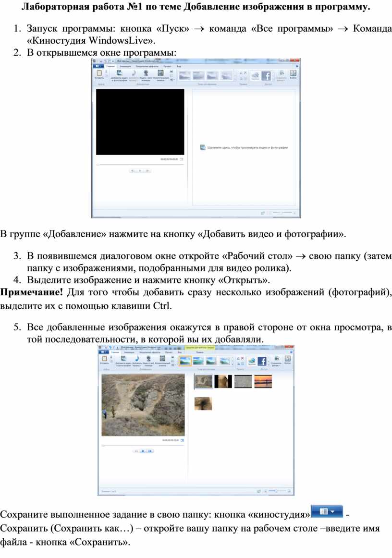Viewport: 392px width, 558px height.
Task: Open the Анимация tab in the cave-photo window
Action: tap(130, 352)
